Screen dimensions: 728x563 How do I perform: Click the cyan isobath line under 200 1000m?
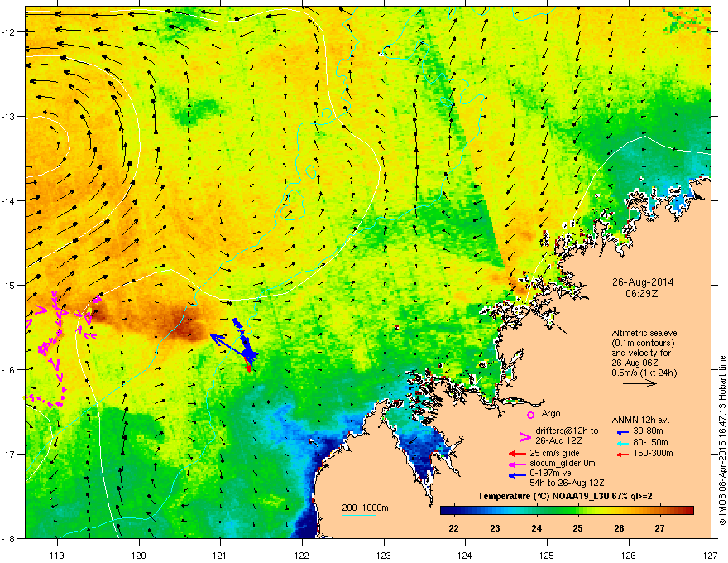click(x=358, y=515)
